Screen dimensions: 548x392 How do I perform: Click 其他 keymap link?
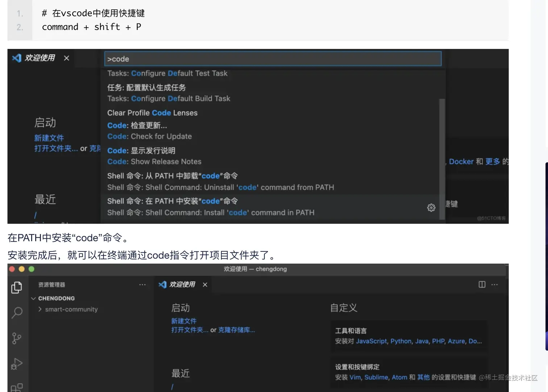coord(423,377)
